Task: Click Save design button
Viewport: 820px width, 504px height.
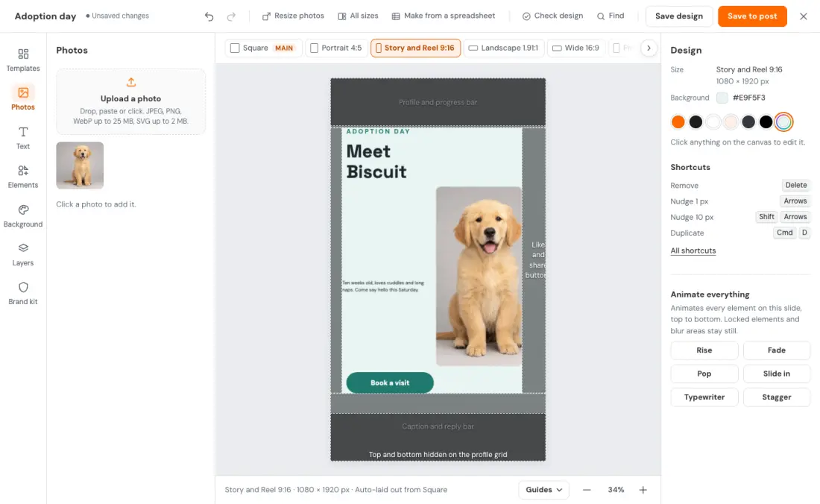Action: [679, 16]
